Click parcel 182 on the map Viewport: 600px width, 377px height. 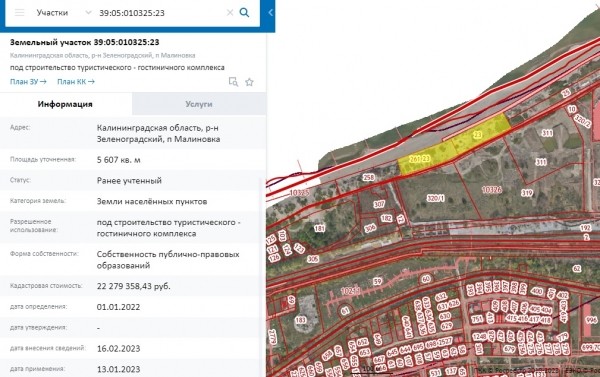[x=386, y=218]
